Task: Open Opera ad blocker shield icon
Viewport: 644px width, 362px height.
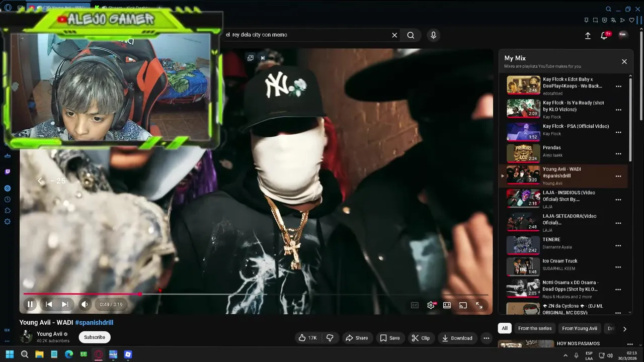Action: (x=604, y=20)
